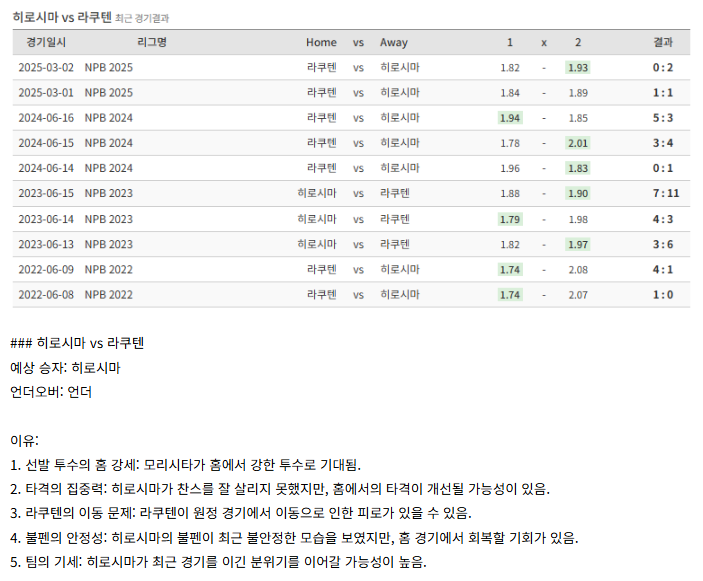Click reason 1 about 선발 투수의 홈 강세
703x581 pixels.
click(185, 465)
